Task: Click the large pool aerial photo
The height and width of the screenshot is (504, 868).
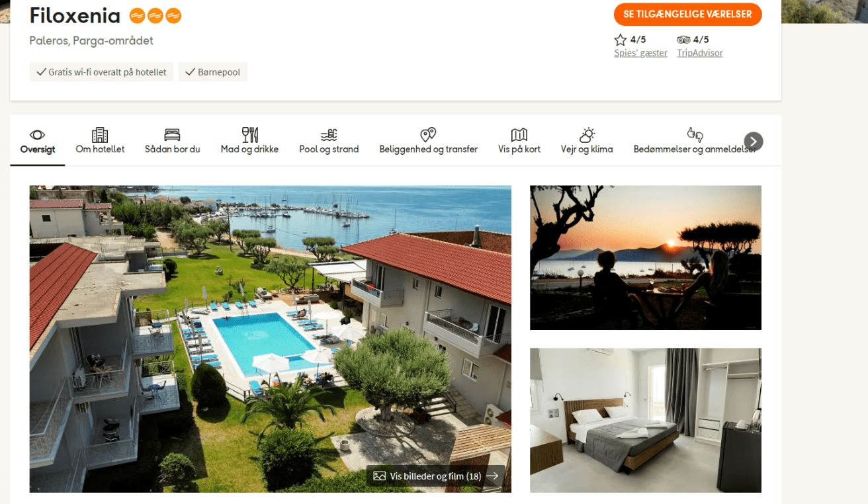Action: (270, 339)
